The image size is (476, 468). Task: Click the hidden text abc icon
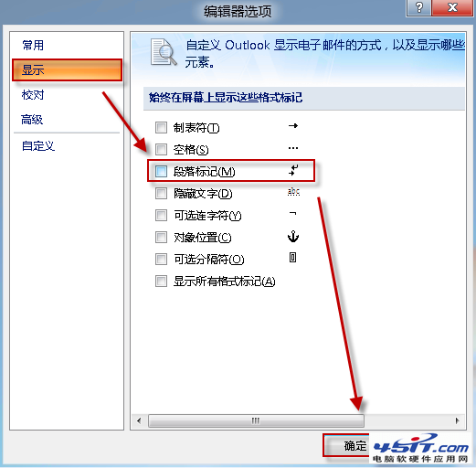293,192
